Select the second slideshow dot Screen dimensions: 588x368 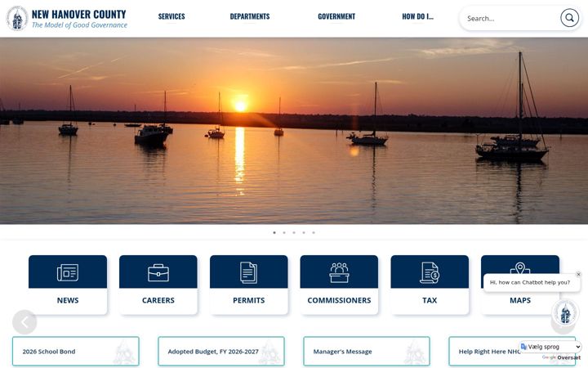[x=284, y=233]
